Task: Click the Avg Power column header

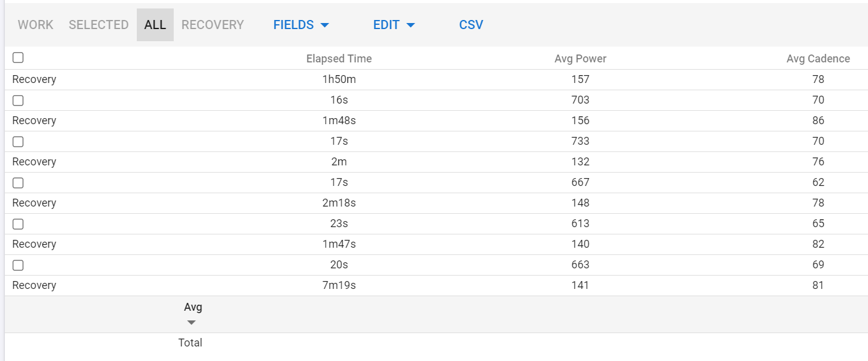Action: (x=580, y=59)
